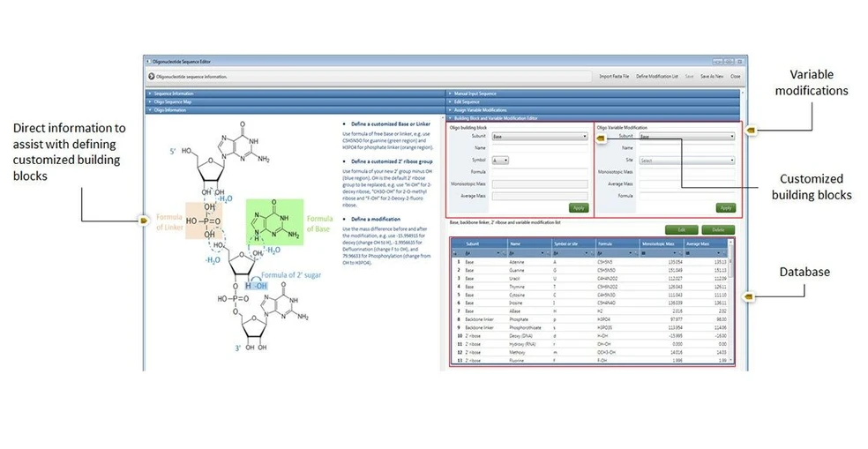Select the Deoxy (DNA) row

(x=589, y=336)
